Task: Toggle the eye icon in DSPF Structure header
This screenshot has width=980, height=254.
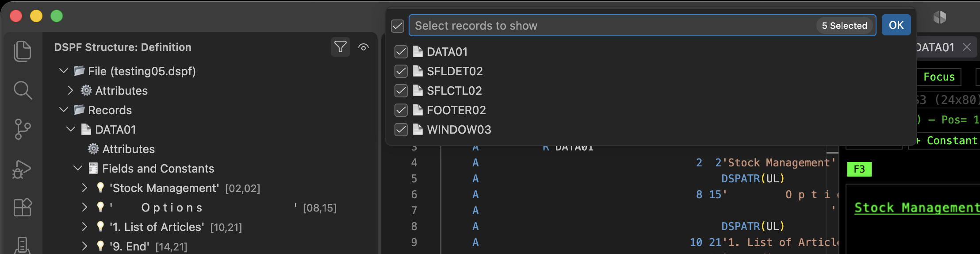Action: click(x=364, y=47)
